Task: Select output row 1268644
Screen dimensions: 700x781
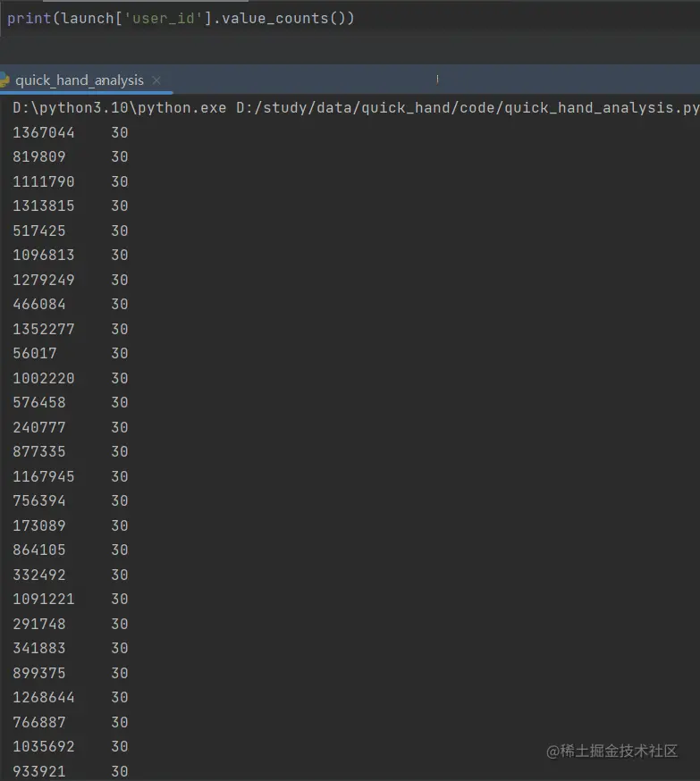Action: pyautogui.click(x=71, y=697)
